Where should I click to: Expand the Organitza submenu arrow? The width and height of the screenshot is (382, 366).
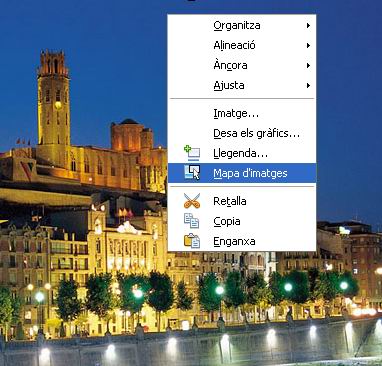(x=309, y=25)
